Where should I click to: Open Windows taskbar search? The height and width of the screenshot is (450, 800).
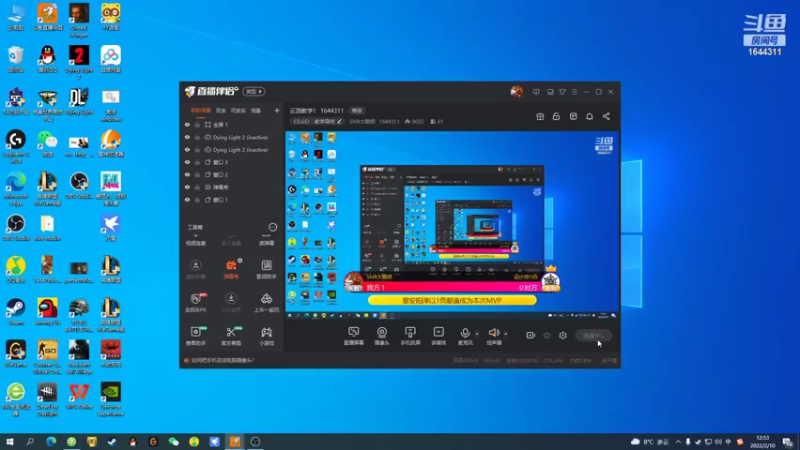click(30, 441)
